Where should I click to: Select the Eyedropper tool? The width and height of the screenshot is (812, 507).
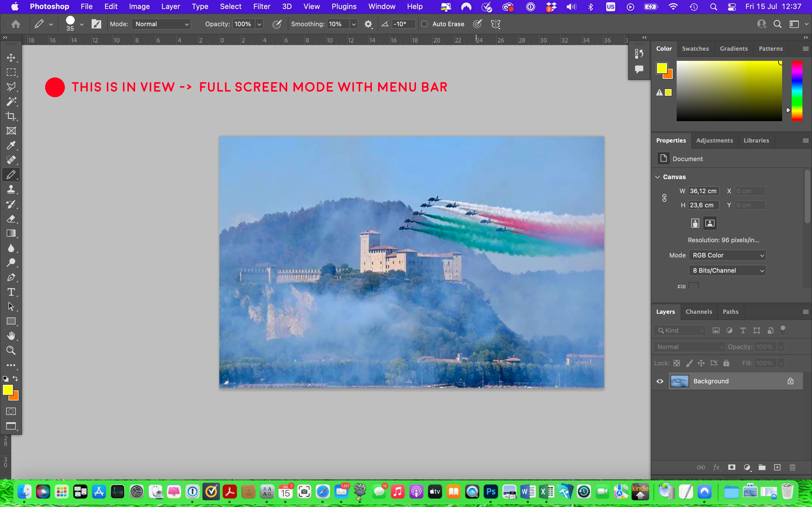11,145
